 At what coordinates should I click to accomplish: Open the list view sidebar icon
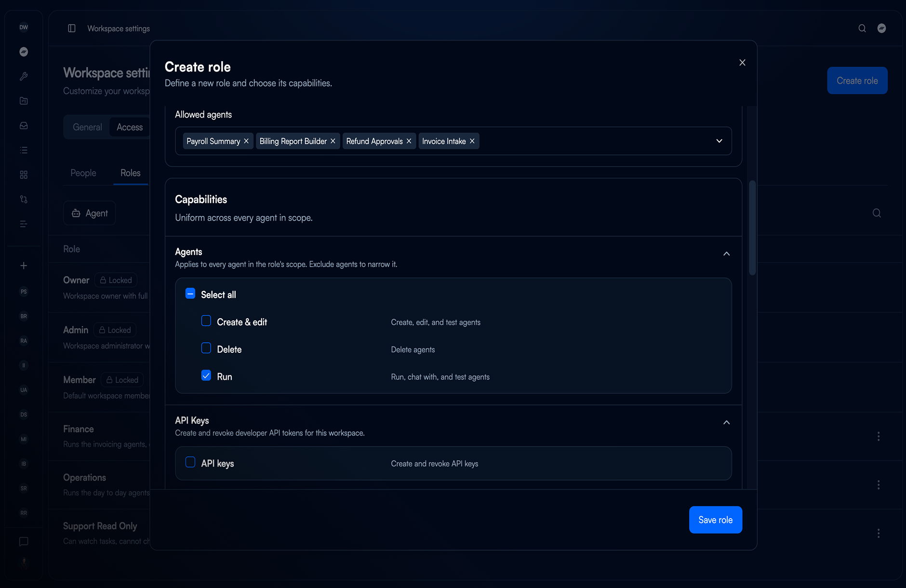(x=24, y=150)
